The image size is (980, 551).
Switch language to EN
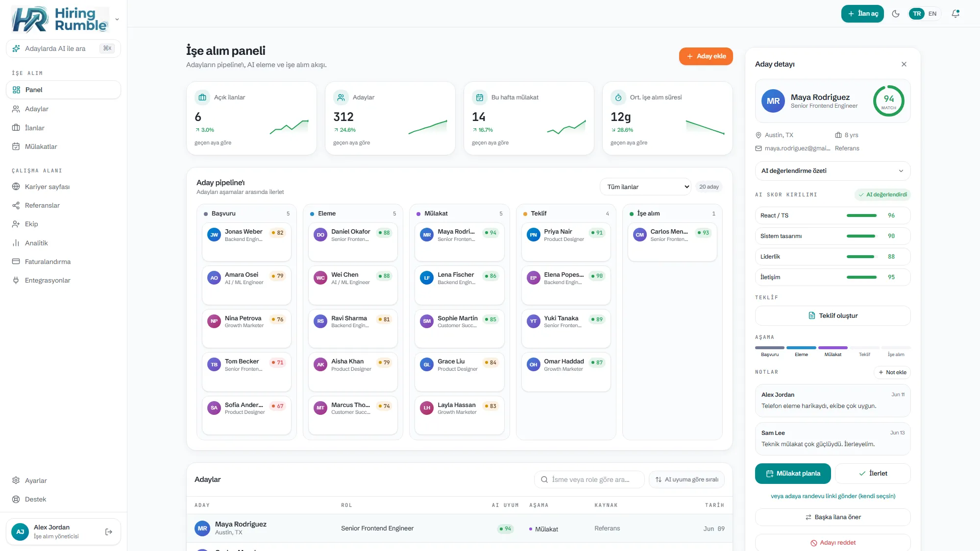tap(932, 14)
